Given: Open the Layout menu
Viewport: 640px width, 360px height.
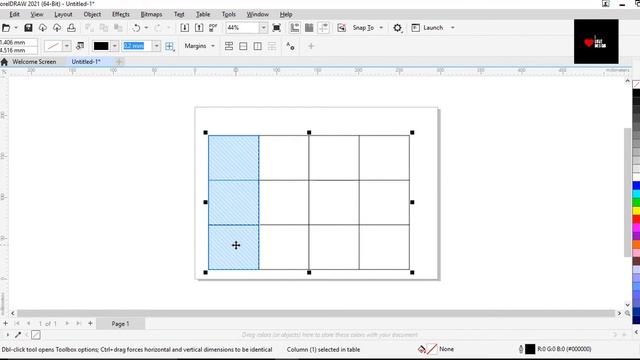Looking at the screenshot, I should coord(63,14).
